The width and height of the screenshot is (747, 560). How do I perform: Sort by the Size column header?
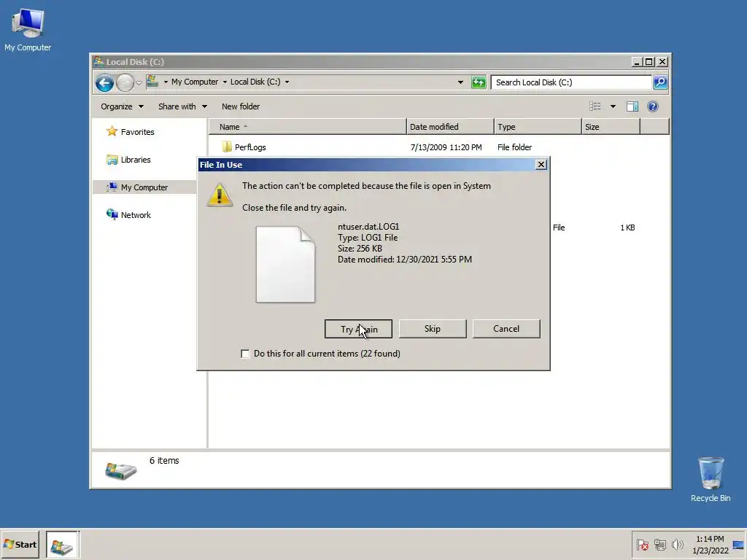click(611, 127)
